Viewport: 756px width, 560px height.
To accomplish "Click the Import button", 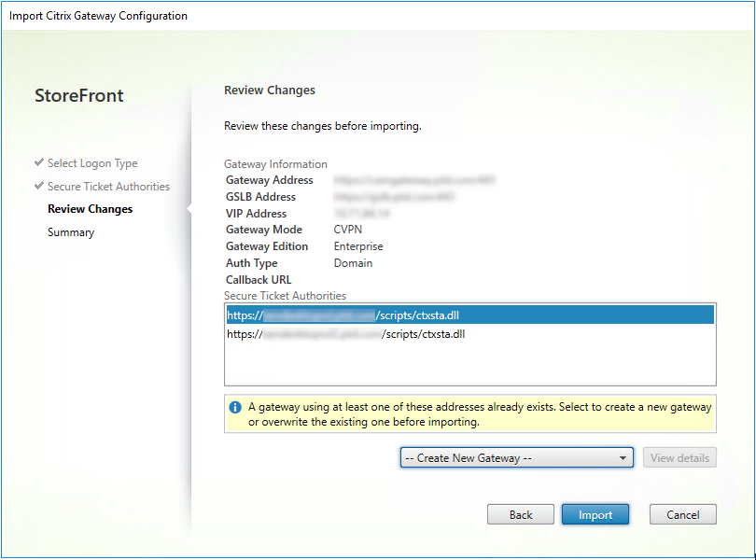I will (x=595, y=514).
